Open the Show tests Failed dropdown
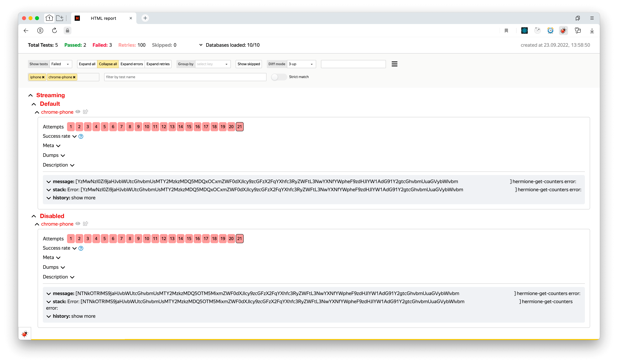618x364 pixels. (61, 64)
